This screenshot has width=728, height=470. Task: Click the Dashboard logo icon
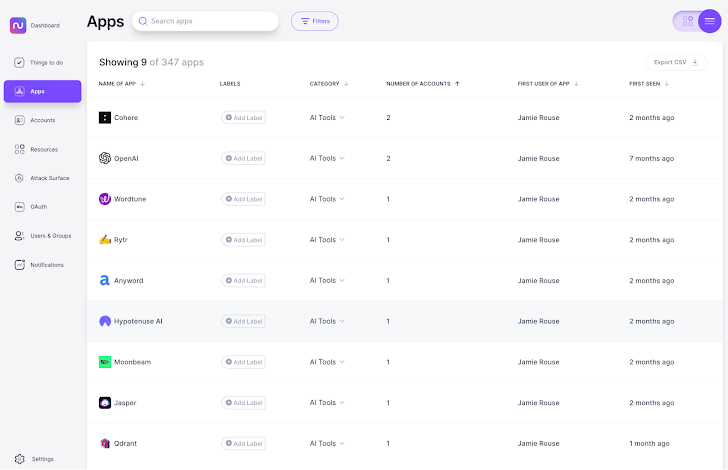pos(17,25)
